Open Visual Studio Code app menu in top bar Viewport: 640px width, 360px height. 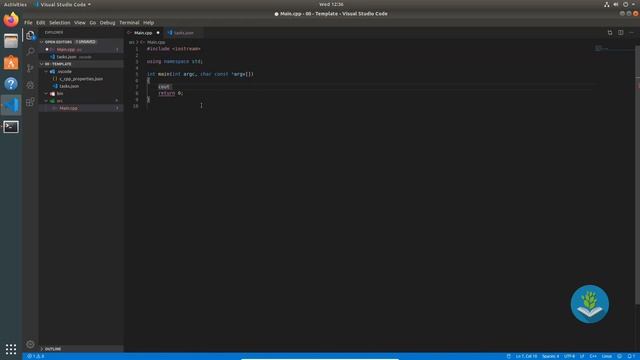tap(63, 4)
